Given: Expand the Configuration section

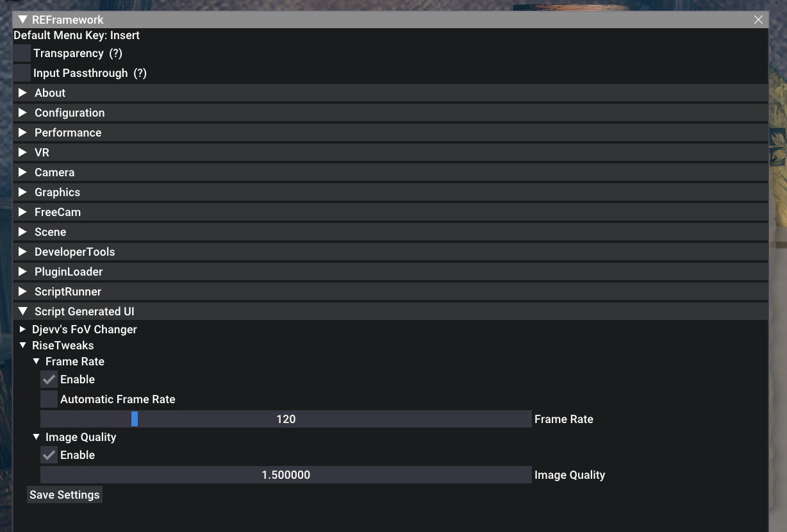Looking at the screenshot, I should (390, 113).
